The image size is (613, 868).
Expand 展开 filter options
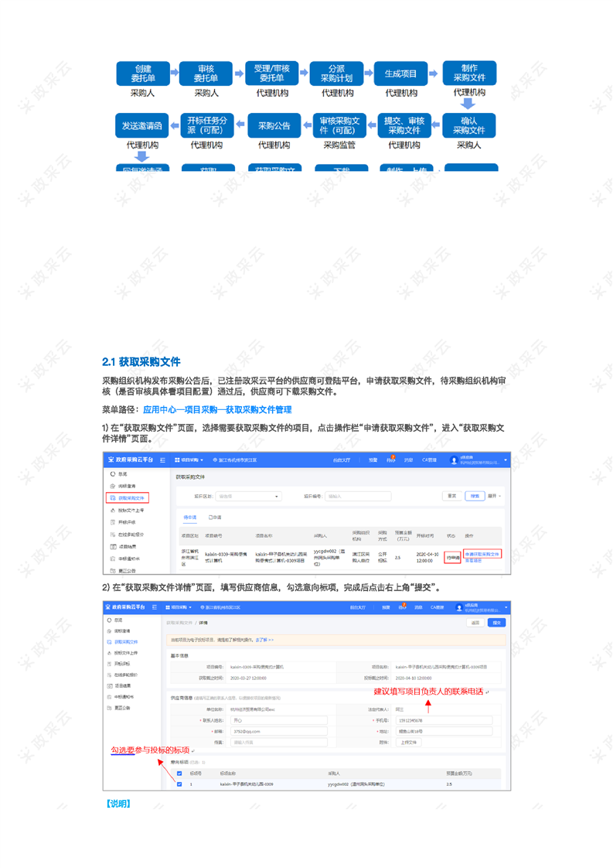click(495, 496)
